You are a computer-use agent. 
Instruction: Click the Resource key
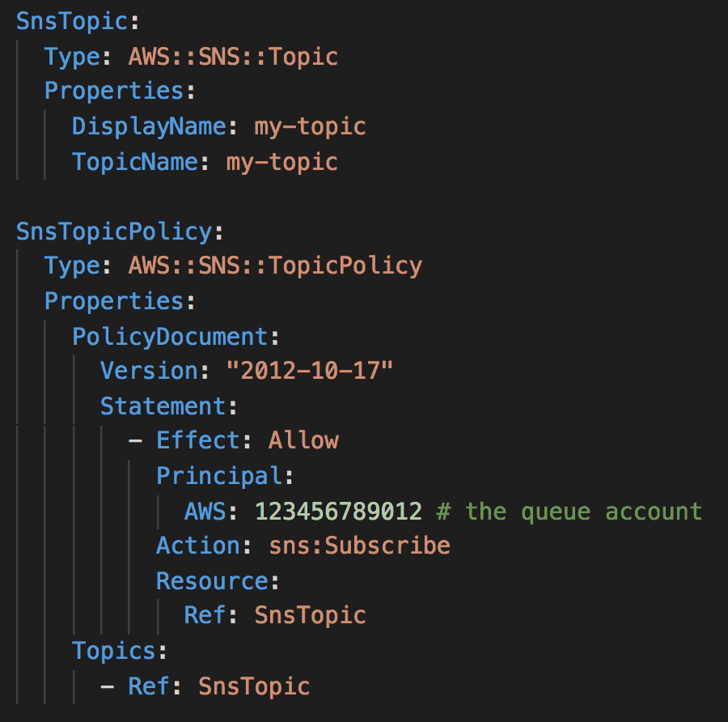pyautogui.click(x=212, y=581)
